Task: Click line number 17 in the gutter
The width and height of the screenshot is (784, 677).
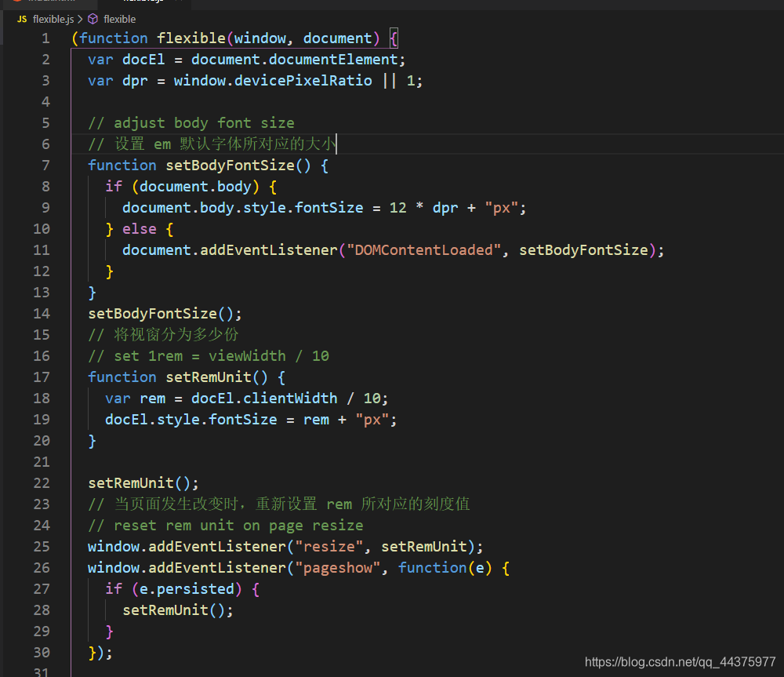Action: pyautogui.click(x=42, y=377)
